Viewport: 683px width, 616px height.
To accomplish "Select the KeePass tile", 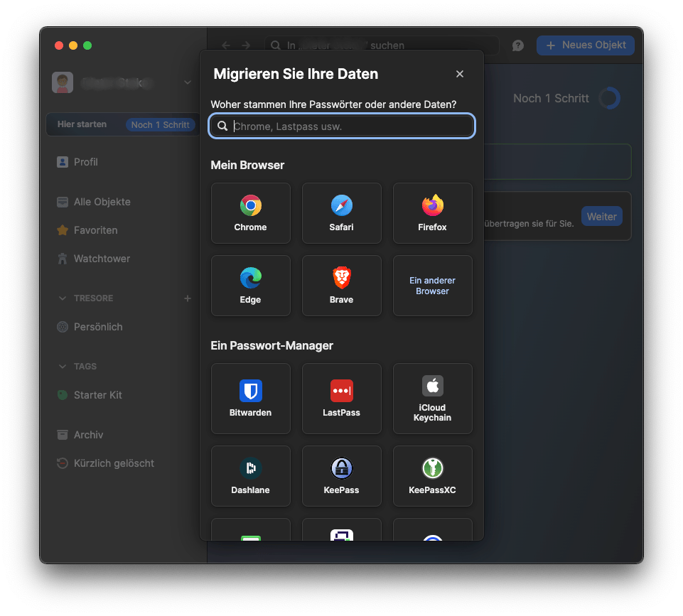I will 341,476.
